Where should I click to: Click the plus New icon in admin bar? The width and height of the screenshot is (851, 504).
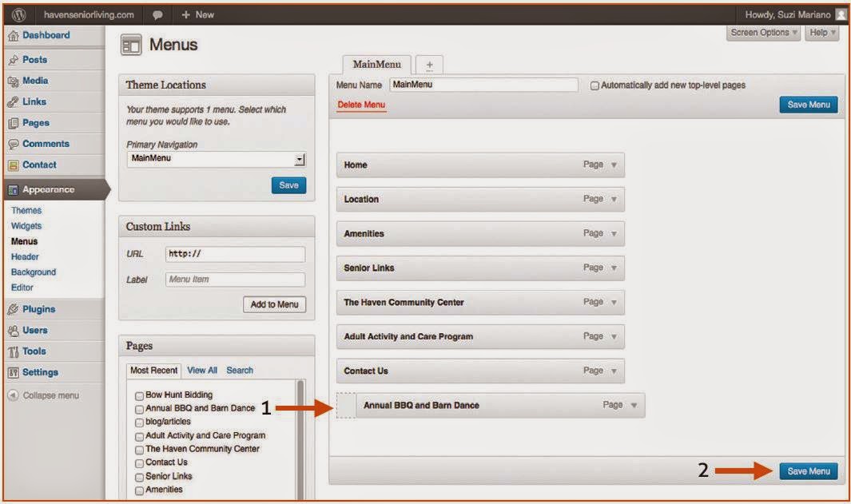tap(185, 14)
